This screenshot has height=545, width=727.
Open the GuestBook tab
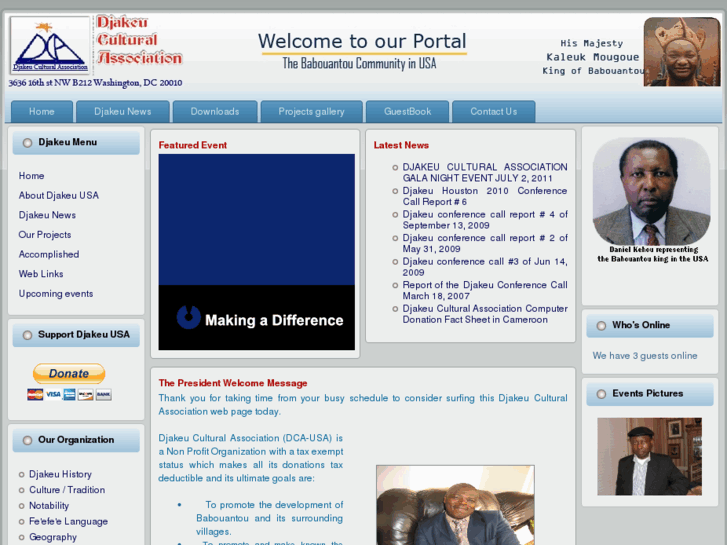click(408, 112)
